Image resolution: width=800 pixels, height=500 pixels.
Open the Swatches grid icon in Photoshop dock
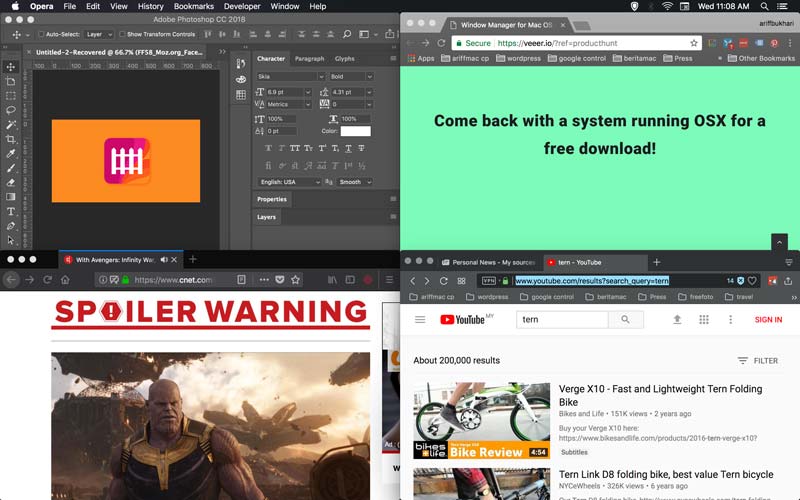(241, 95)
